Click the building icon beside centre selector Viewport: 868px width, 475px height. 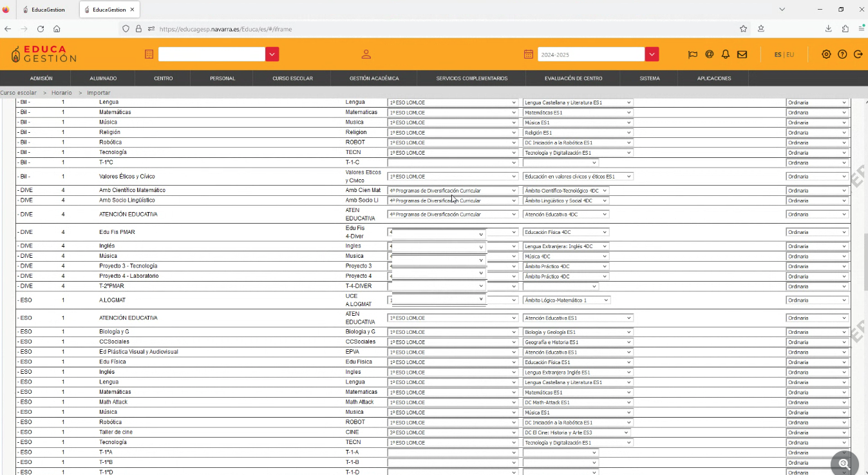click(149, 55)
